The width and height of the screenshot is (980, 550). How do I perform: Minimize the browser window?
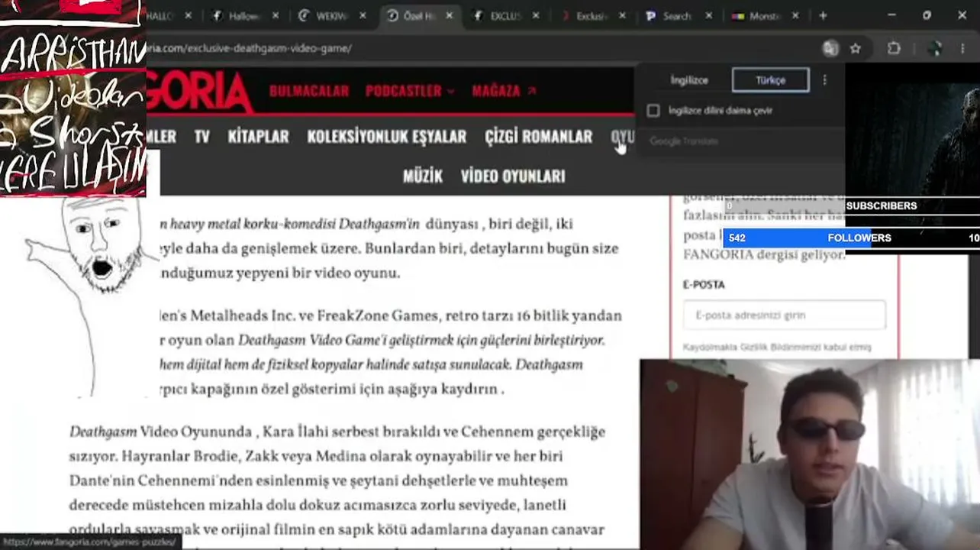point(892,15)
